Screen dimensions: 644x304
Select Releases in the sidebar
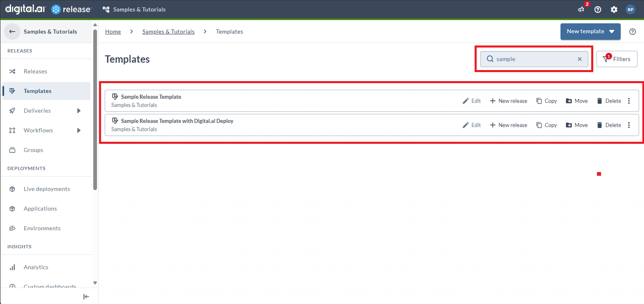[x=35, y=71]
